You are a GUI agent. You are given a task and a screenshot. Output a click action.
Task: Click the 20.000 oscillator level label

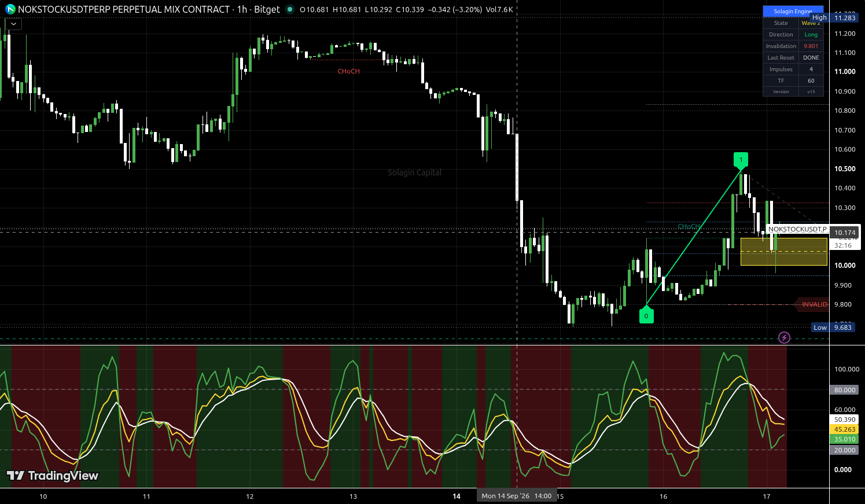(x=845, y=450)
